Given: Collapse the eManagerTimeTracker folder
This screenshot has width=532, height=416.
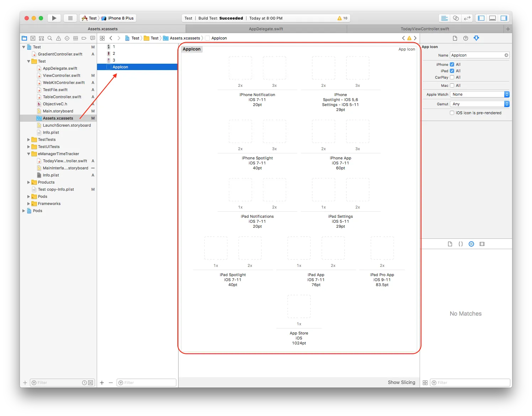Looking at the screenshot, I should [29, 154].
